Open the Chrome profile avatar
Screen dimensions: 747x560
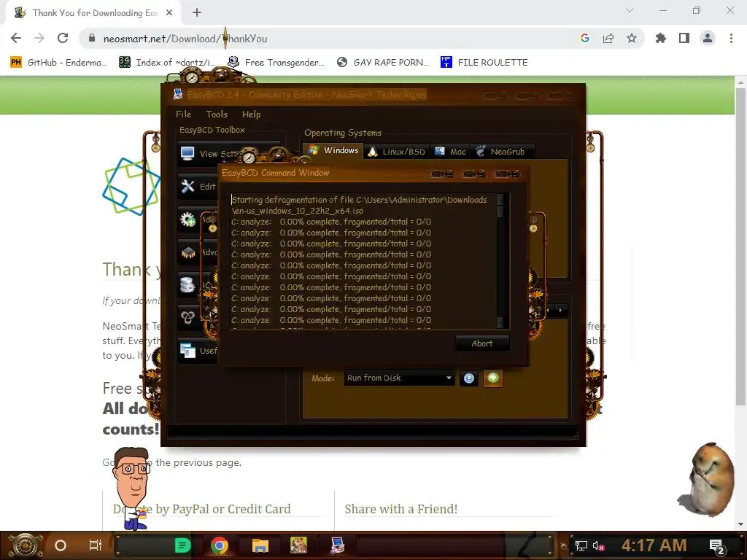(708, 38)
